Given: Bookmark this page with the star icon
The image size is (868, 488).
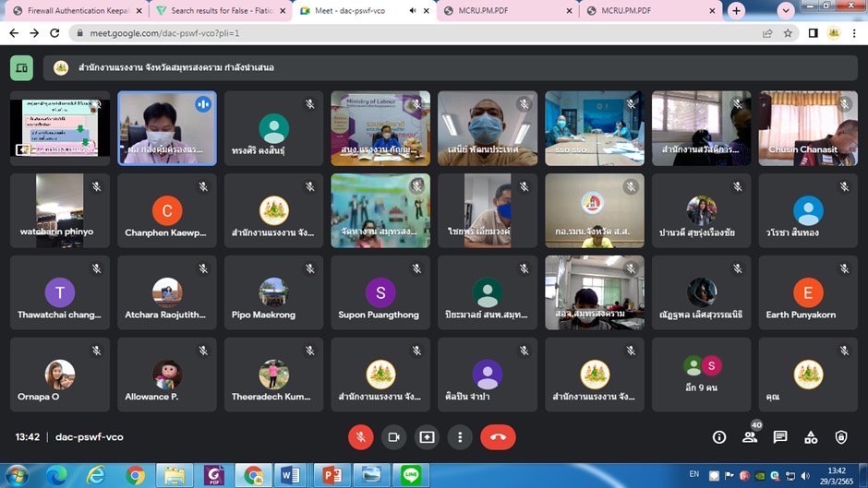Looking at the screenshot, I should click(x=788, y=33).
